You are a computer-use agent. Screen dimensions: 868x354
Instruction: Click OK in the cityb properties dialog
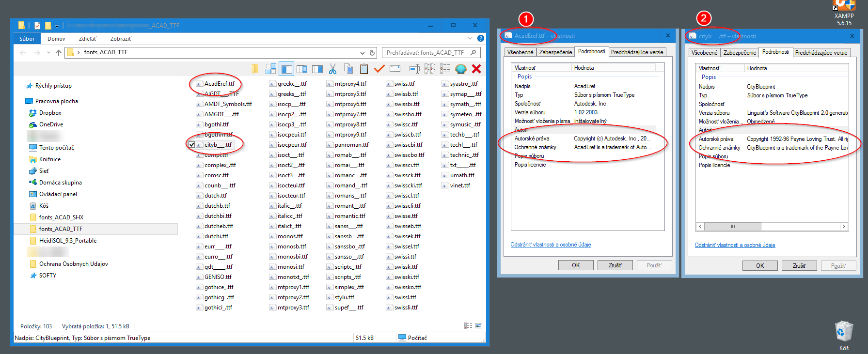pos(759,265)
